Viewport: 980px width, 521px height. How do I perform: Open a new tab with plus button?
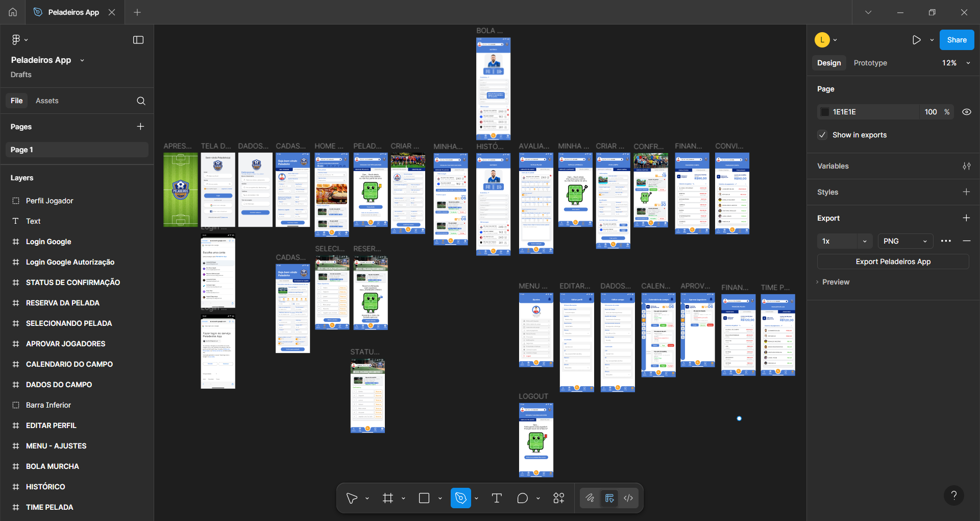[137, 12]
